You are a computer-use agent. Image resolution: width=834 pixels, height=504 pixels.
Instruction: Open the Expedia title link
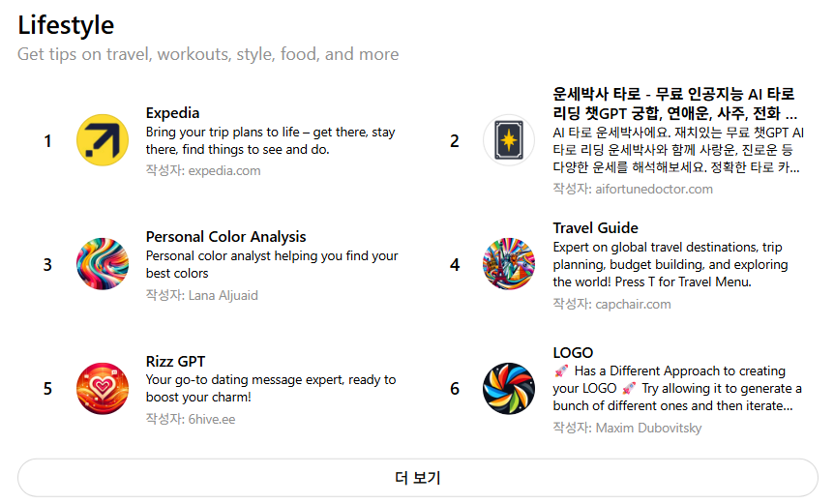click(x=173, y=113)
